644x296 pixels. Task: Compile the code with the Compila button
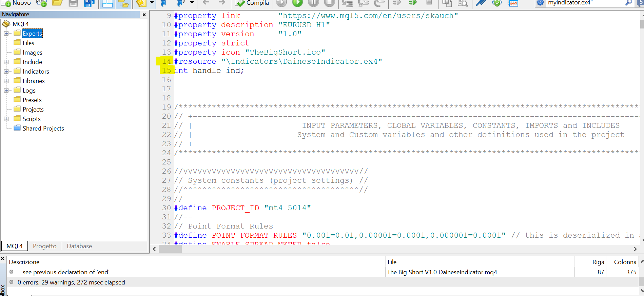pyautogui.click(x=252, y=3)
